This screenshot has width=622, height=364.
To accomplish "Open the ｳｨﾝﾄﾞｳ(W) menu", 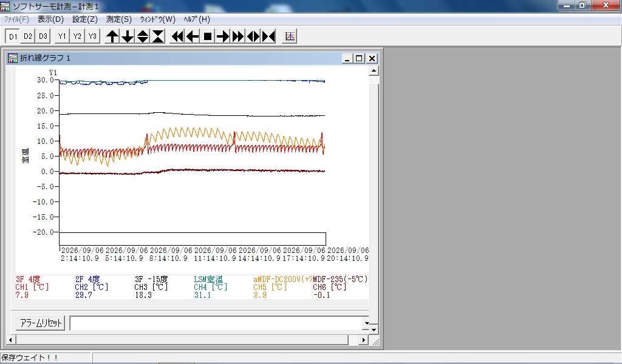I will click(x=157, y=19).
